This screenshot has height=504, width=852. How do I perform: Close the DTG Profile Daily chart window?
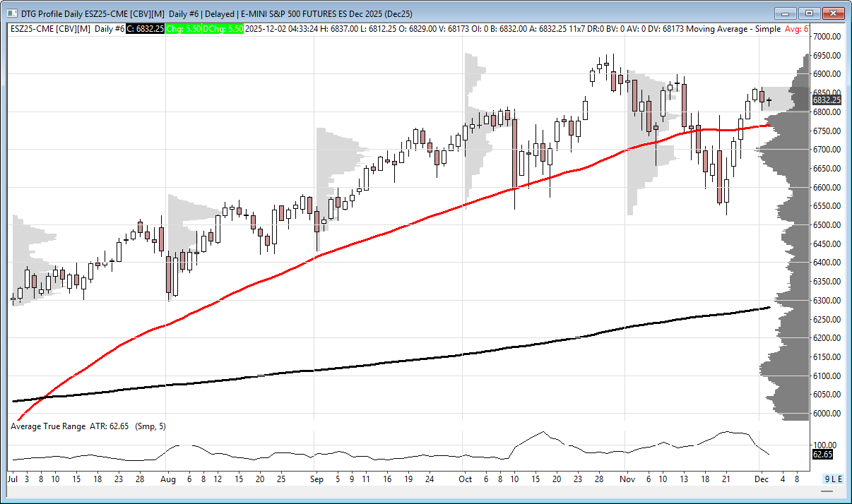(x=833, y=13)
